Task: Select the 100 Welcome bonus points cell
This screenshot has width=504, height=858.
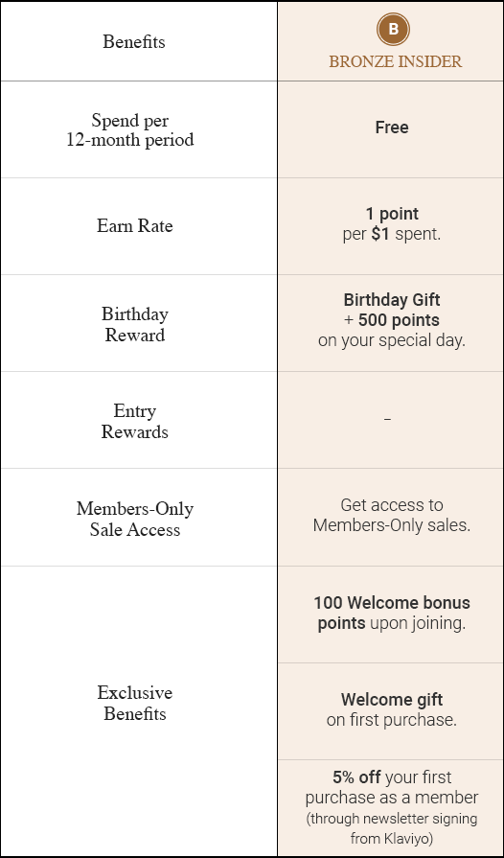Action: tap(391, 613)
